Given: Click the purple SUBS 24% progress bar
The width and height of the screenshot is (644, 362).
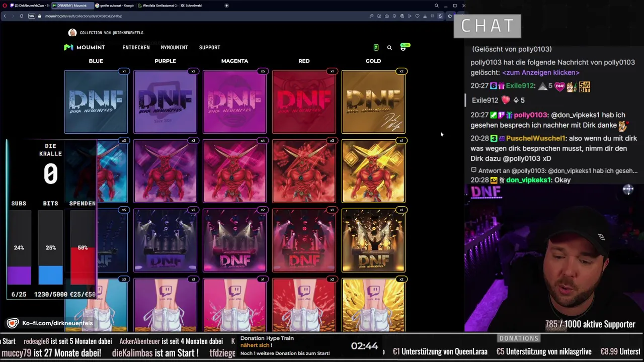Looking at the screenshot, I should click(x=19, y=247).
